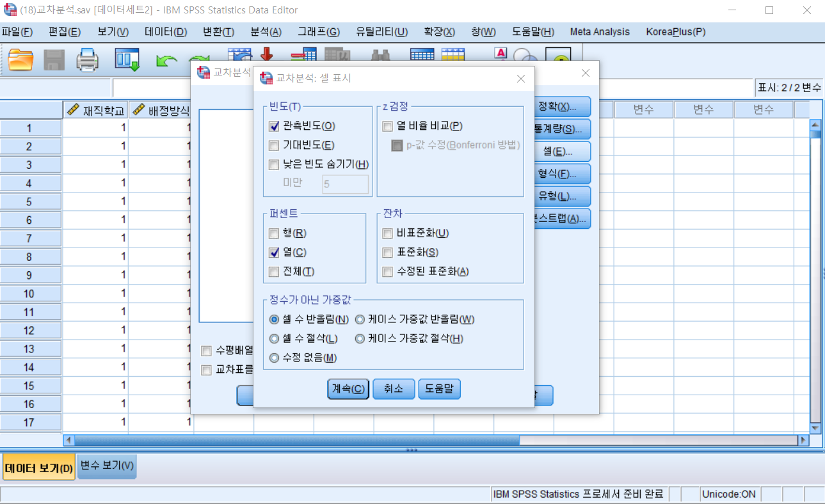The width and height of the screenshot is (825, 504).
Task: Select the 케이스 가중값 반올림(W) radio button
Action: click(360, 320)
